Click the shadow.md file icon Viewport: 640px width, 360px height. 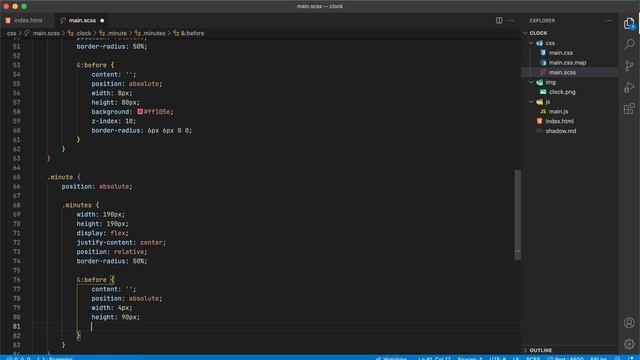(540, 131)
